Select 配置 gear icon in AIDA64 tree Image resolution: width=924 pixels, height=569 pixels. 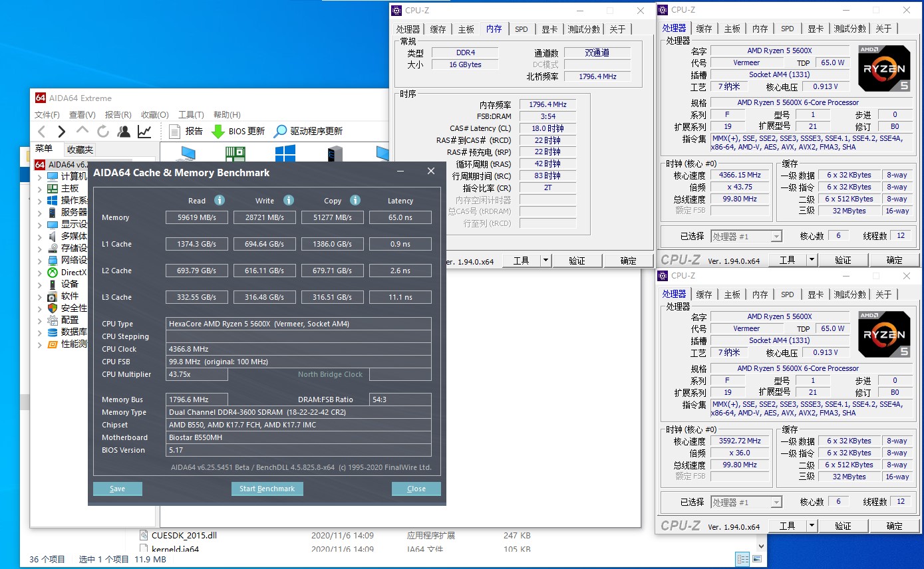pyautogui.click(x=53, y=320)
